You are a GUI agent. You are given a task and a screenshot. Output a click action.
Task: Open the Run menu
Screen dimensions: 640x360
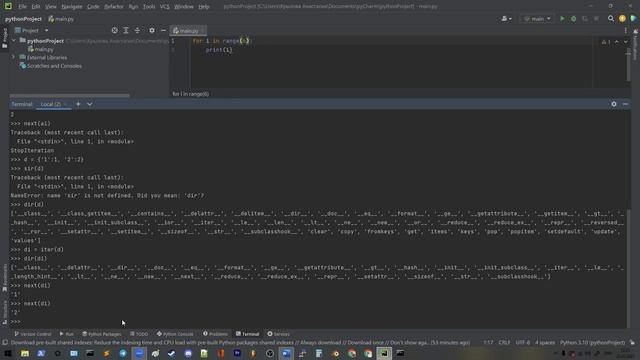pos(133,7)
